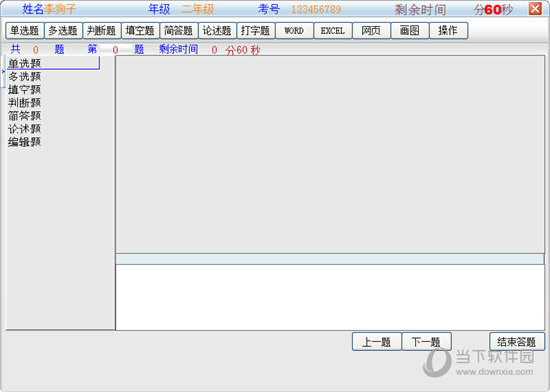Open the 画图 question button
Viewport: 550px width, 392px height.
tap(410, 31)
